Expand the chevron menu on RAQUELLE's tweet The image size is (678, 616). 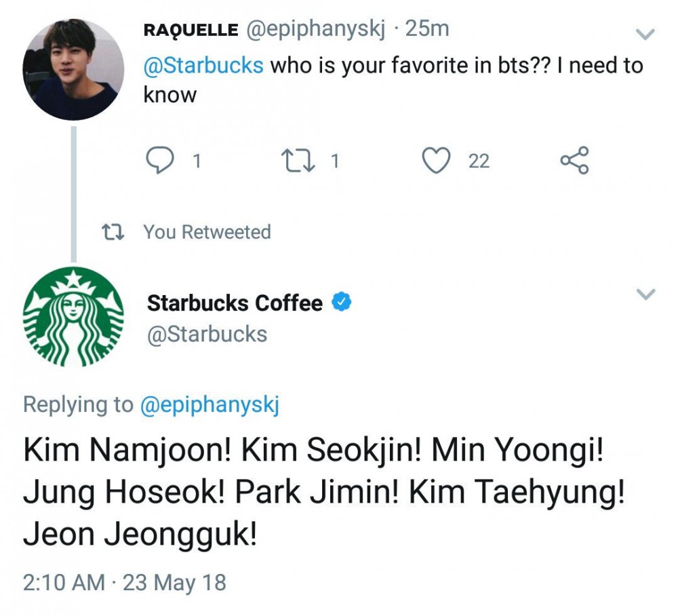(646, 33)
